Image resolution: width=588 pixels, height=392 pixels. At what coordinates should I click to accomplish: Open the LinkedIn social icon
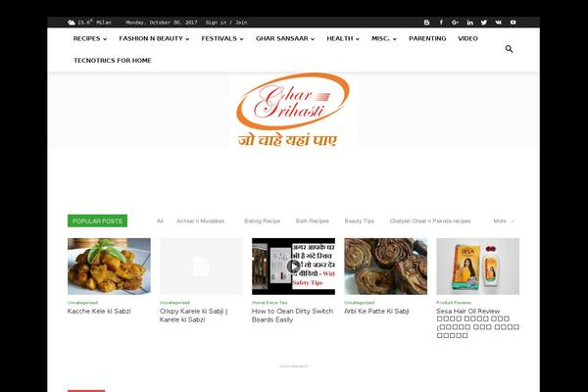tap(469, 23)
